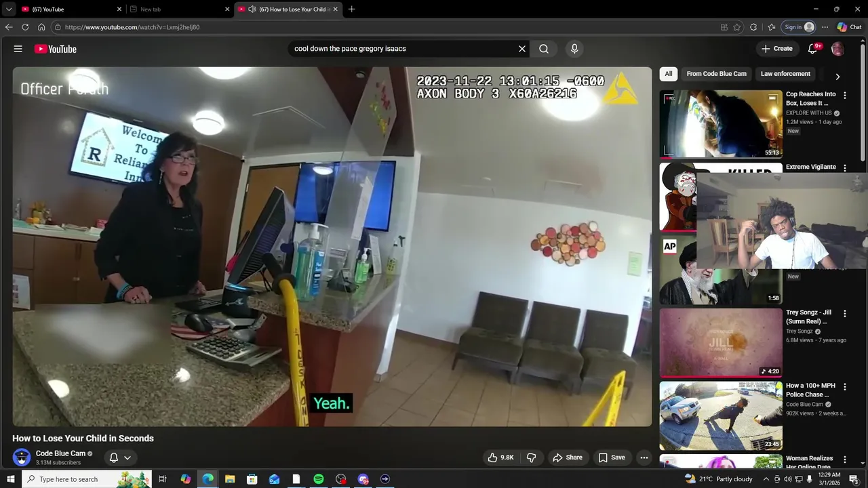The height and width of the screenshot is (488, 868).
Task: Open Copilot Chat sidebar
Action: click(x=849, y=27)
